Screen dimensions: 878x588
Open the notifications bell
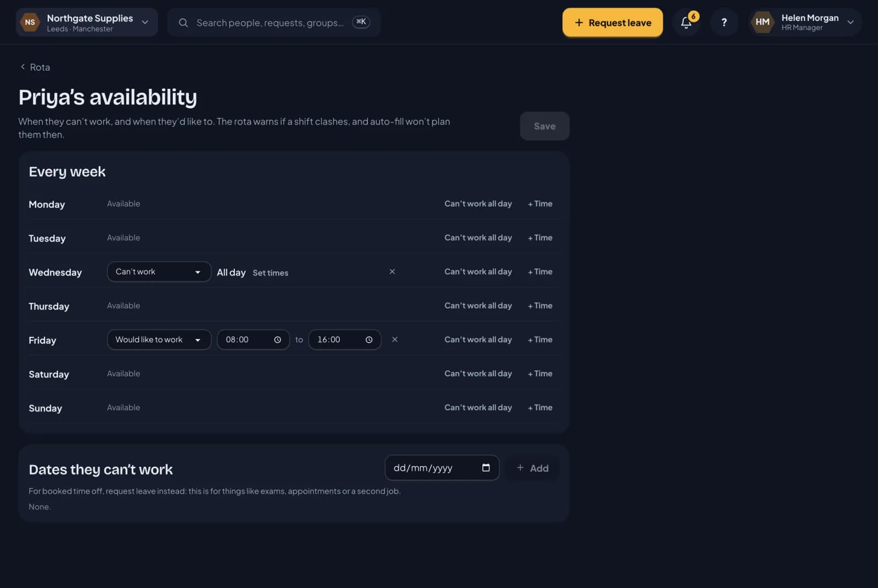(686, 22)
